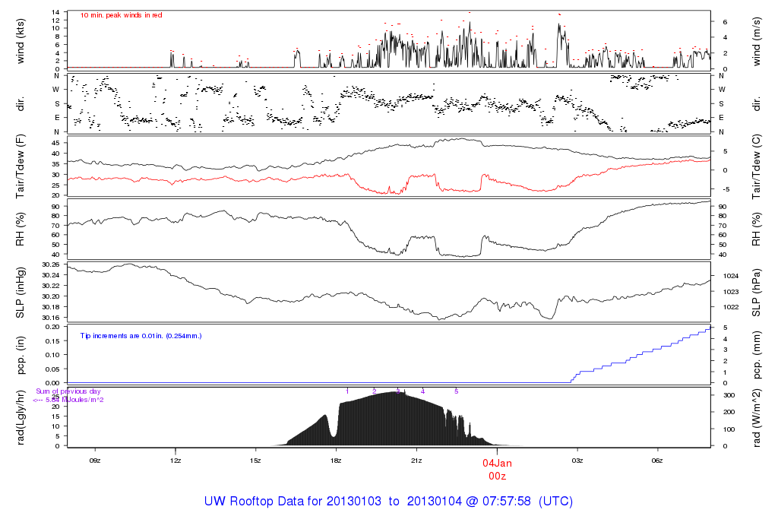Select the '30.16' SLP tick value
Viewport: 778px width, 532px height.
point(51,318)
